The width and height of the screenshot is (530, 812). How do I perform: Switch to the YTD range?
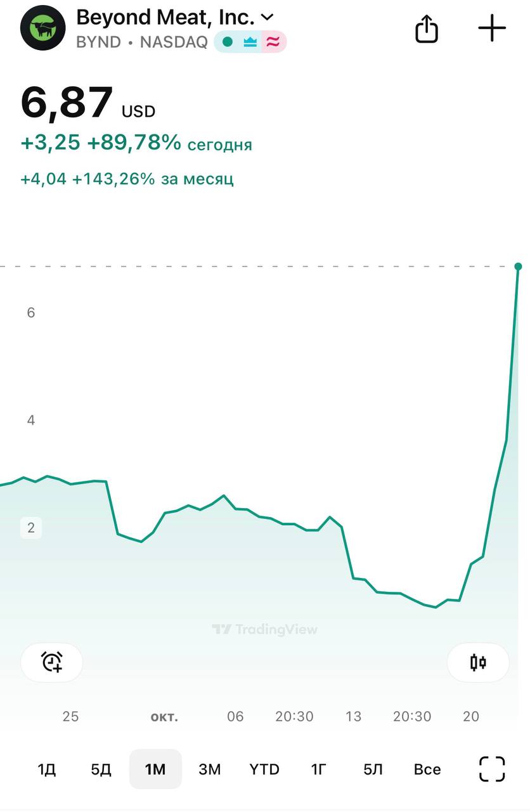click(264, 769)
